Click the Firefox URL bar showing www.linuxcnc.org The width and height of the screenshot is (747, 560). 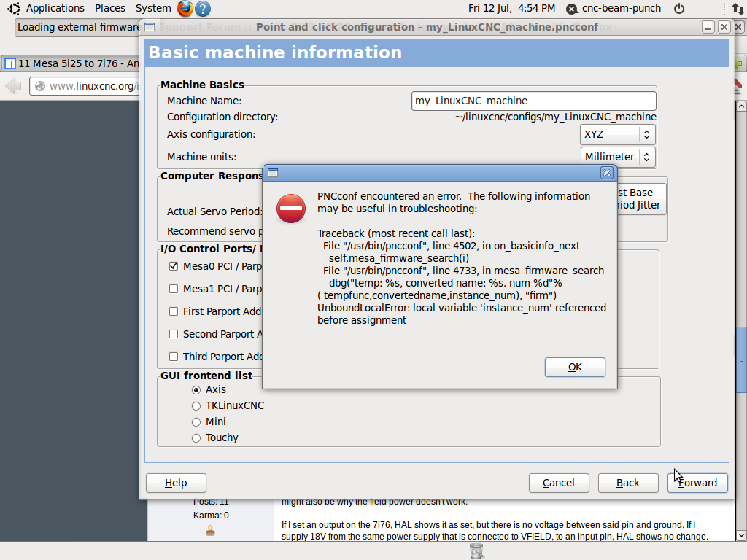point(85,86)
